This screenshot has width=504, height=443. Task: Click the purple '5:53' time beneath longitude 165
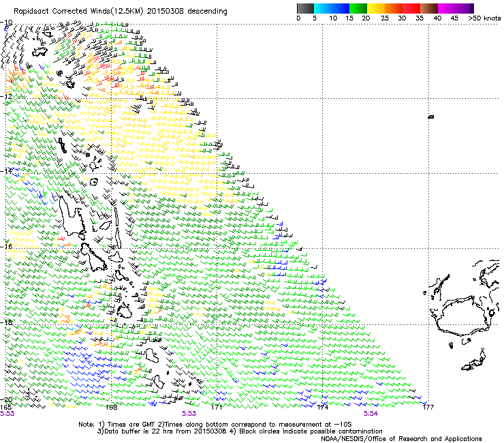pos(7,414)
